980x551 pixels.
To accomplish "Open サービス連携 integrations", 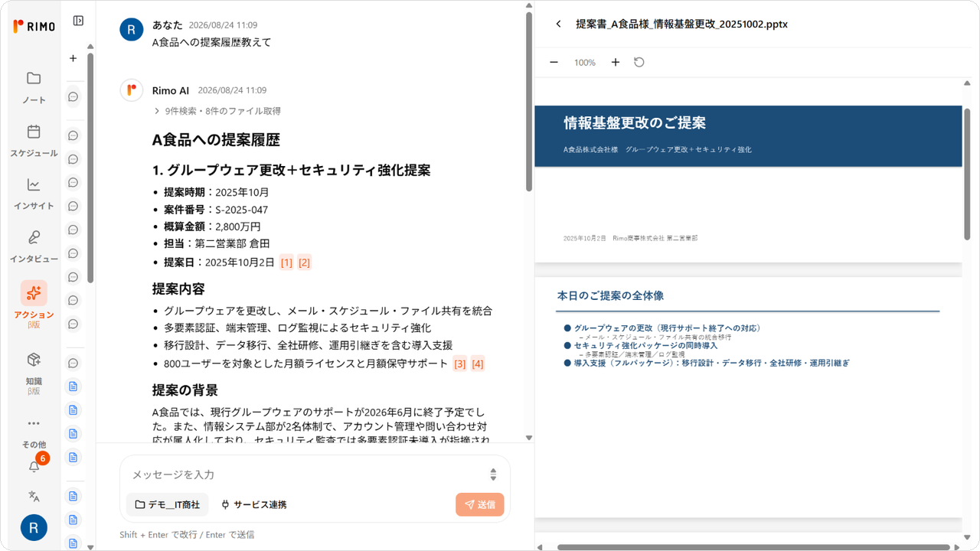I will [253, 504].
